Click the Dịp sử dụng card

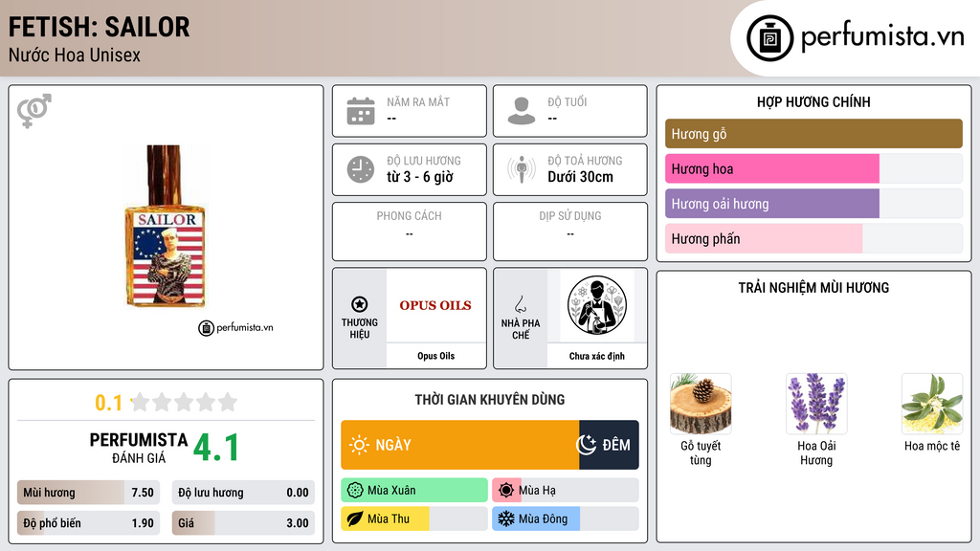point(570,231)
